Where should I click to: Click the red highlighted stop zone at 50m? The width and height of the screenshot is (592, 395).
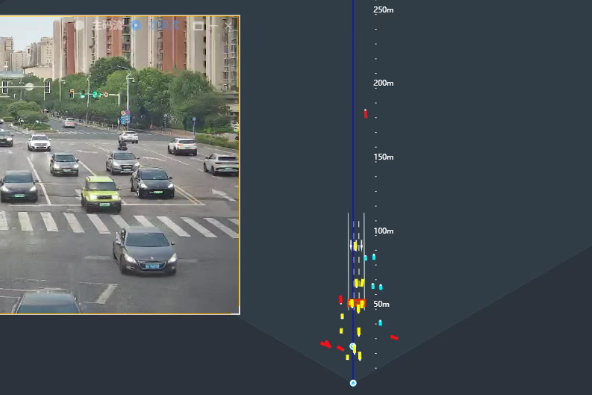pyautogui.click(x=356, y=303)
